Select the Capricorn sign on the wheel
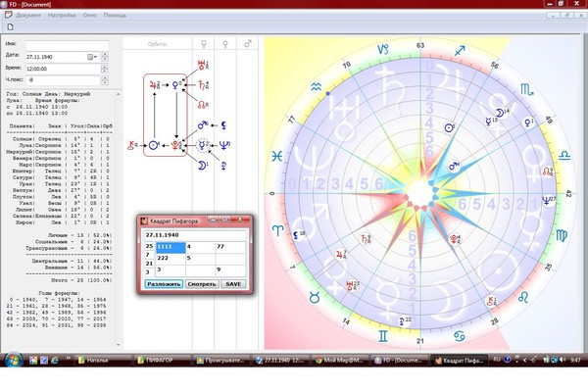This screenshot has height=391, width=588. 383,49
